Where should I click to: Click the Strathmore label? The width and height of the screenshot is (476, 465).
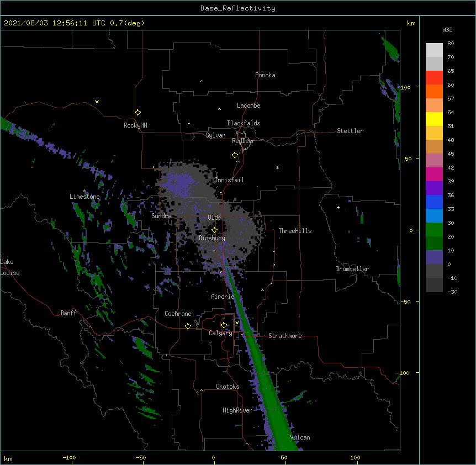coord(285,336)
